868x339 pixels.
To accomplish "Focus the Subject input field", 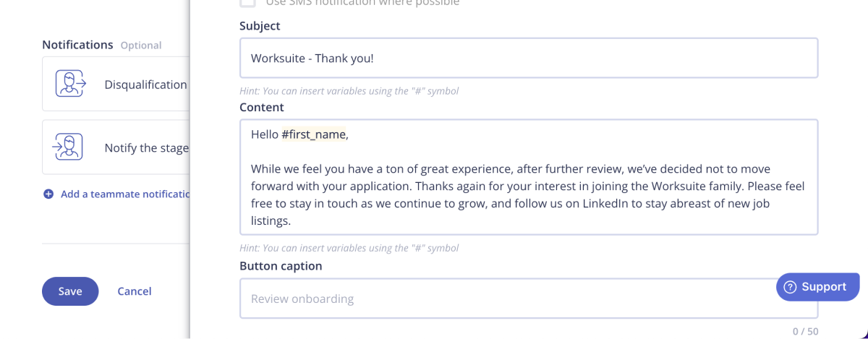I will 528,58.
